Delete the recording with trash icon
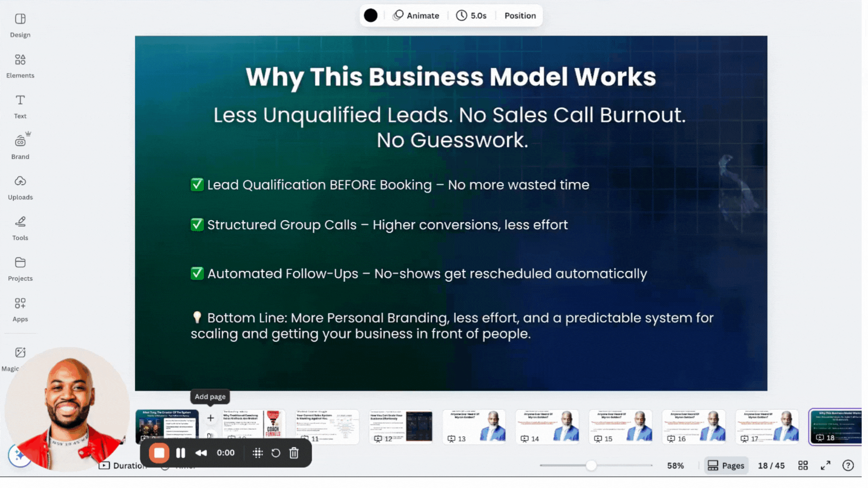The image size is (868, 488). tap(294, 453)
